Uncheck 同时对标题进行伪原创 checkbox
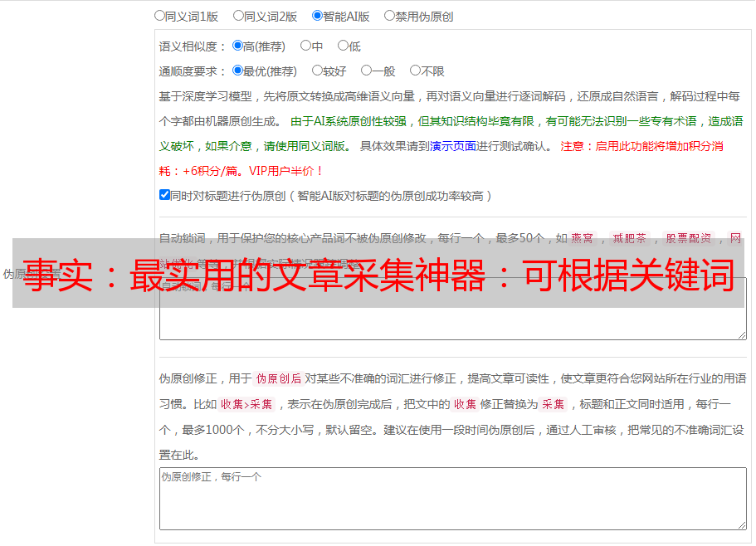 (x=164, y=195)
